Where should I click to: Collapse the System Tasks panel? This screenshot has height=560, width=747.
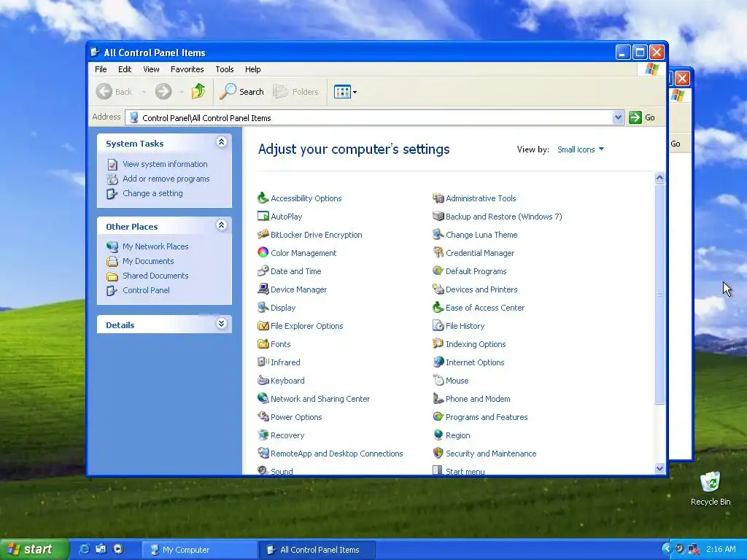point(221,142)
